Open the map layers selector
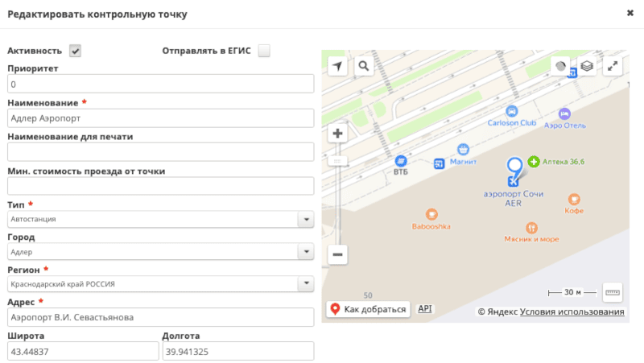 [x=587, y=67]
